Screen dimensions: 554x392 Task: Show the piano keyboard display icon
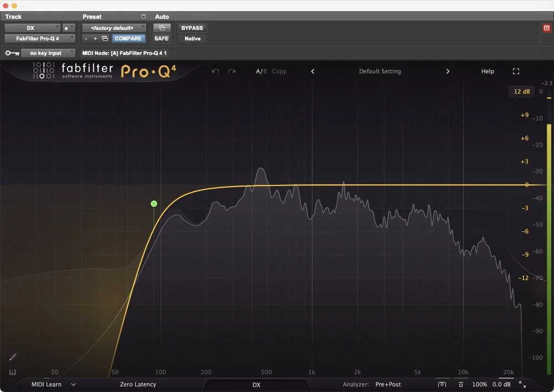click(12, 372)
